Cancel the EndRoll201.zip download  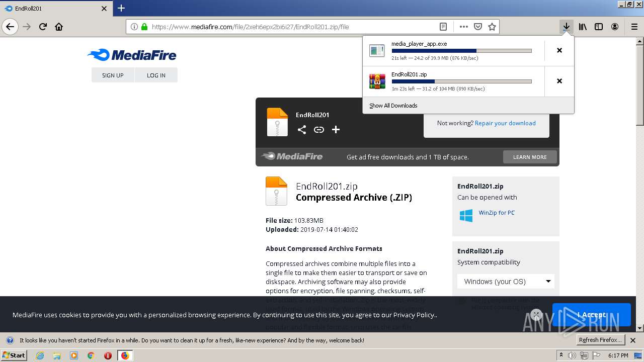(x=559, y=81)
